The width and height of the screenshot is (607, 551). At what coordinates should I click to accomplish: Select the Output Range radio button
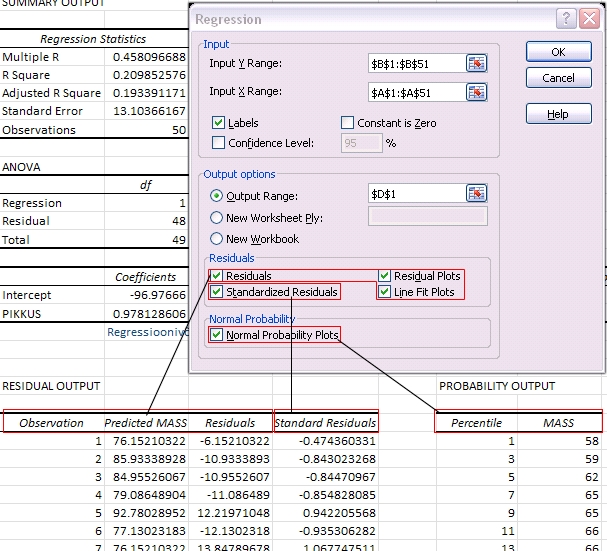tap(216, 196)
